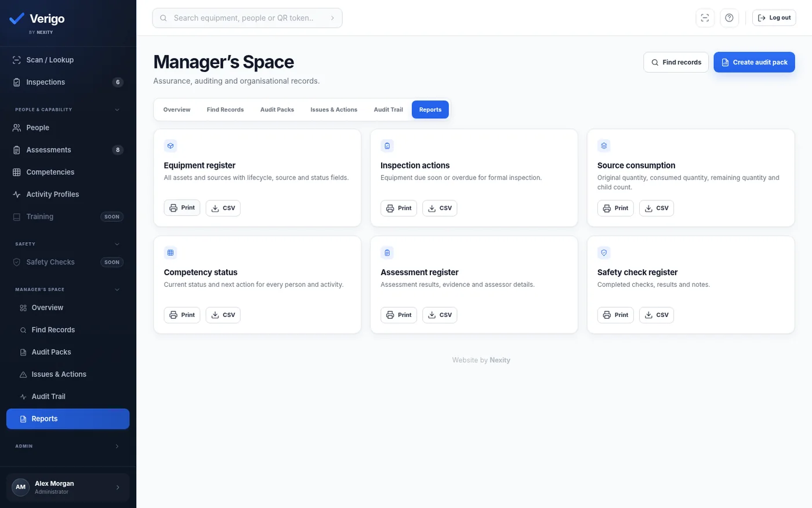Print the Source consumption report
812x508 pixels.
click(615, 208)
